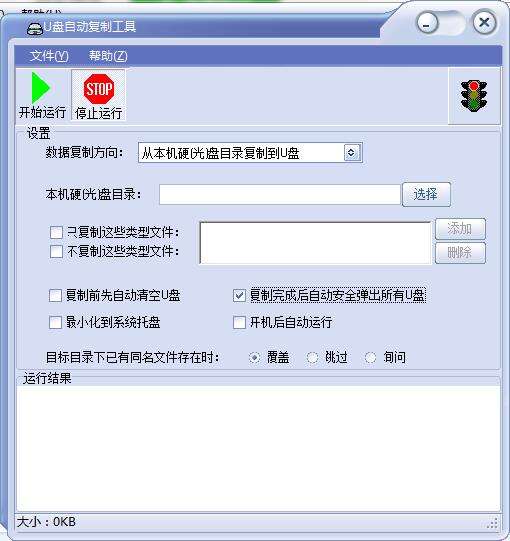Enable 只复制这些类型文件 checkbox
This screenshot has width=510, height=541.
click(x=57, y=232)
